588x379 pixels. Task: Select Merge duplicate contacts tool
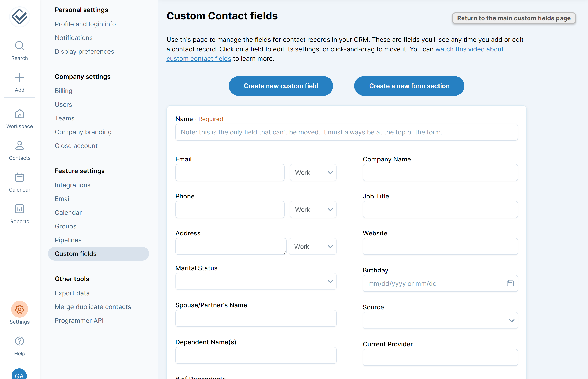tap(93, 307)
